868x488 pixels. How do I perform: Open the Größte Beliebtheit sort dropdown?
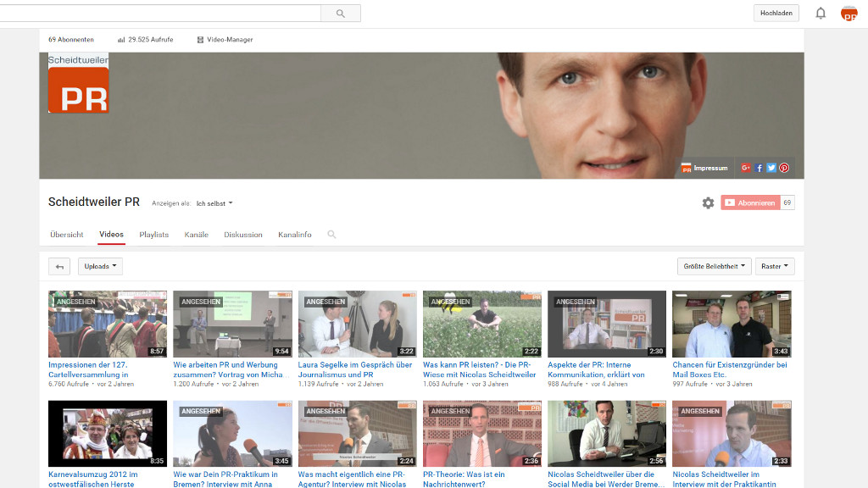(x=715, y=267)
